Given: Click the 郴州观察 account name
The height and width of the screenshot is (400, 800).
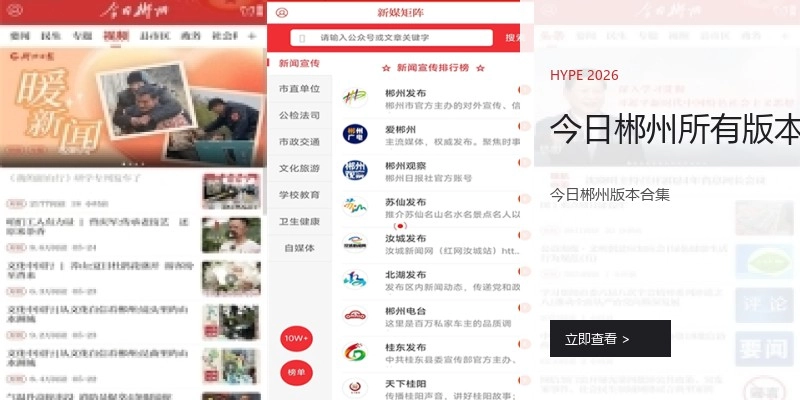Looking at the screenshot, I should [406, 166].
